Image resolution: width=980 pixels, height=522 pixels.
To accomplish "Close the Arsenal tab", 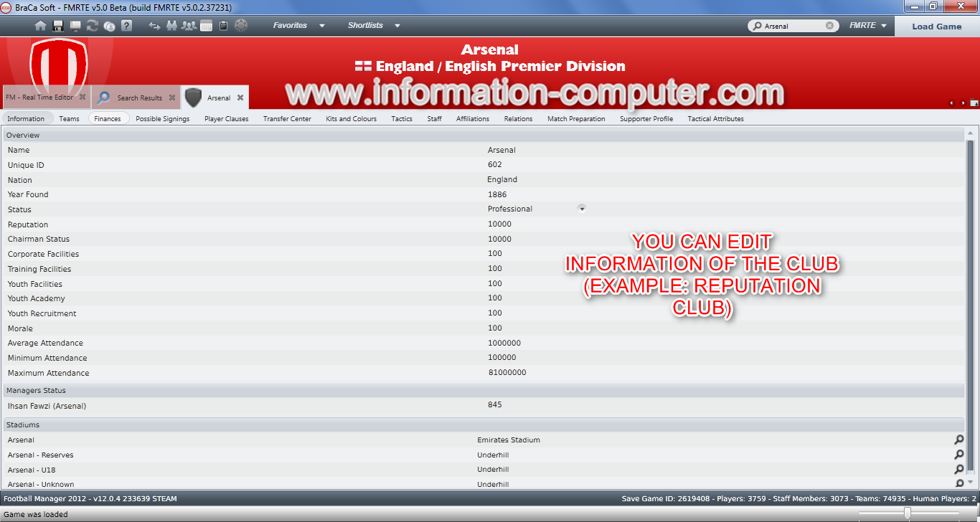I will pos(240,98).
